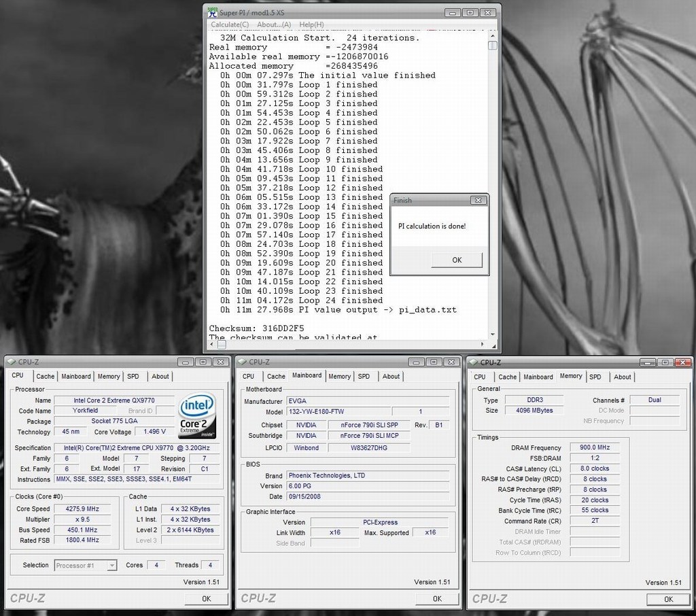Switch to Cache tab in left CPU-Z window
This screenshot has height=616, width=696.
click(x=46, y=376)
